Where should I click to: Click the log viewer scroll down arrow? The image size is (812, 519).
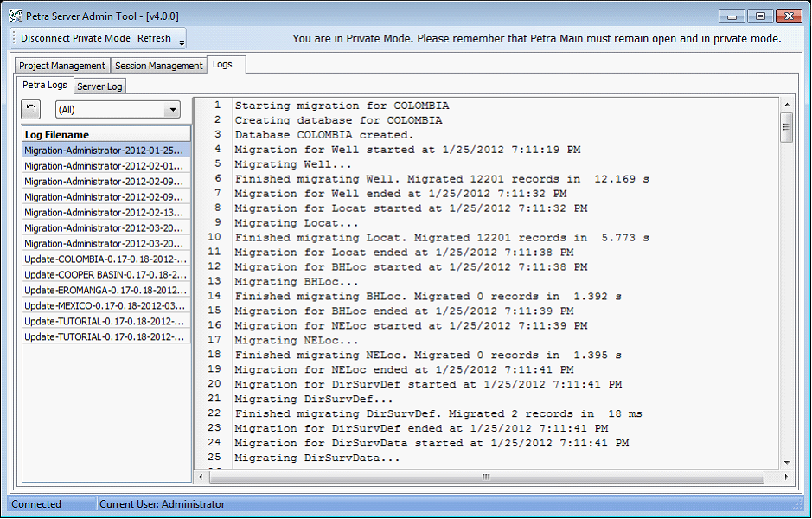point(786,463)
